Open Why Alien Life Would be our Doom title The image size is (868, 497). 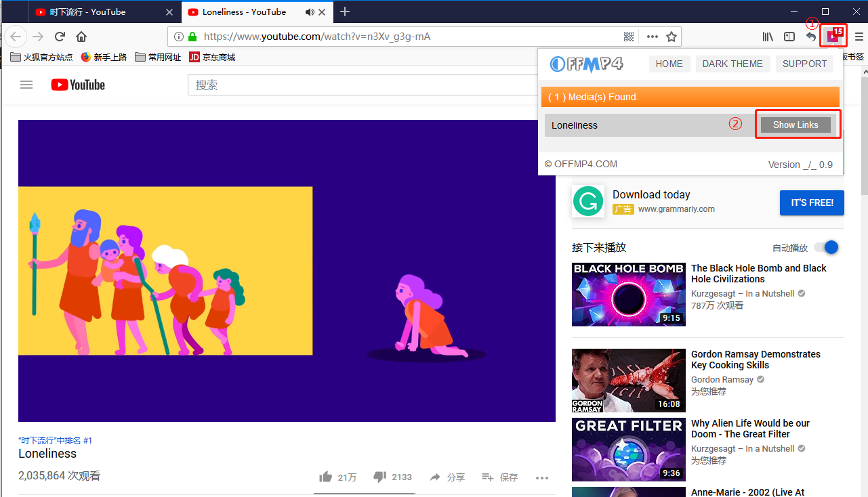[750, 429]
